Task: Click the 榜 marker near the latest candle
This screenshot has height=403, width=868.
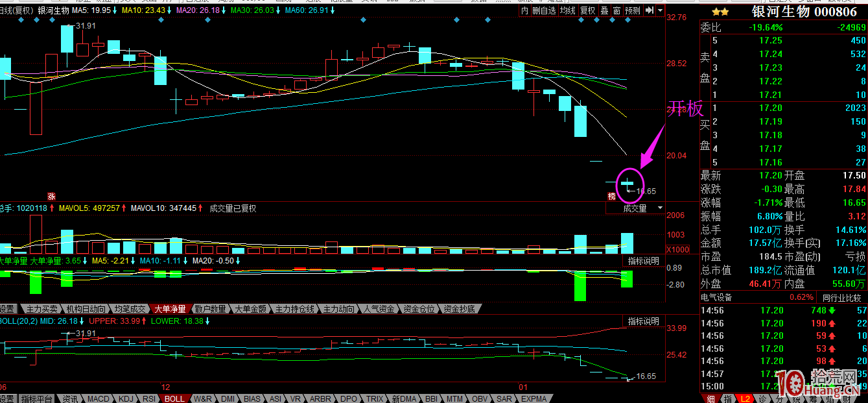Action: [611, 196]
